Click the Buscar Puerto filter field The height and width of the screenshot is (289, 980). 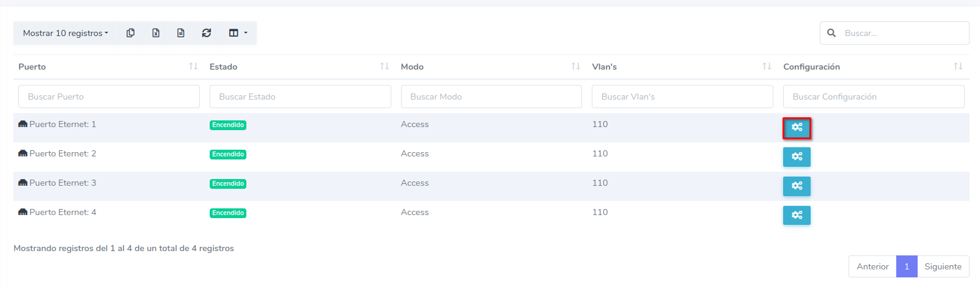click(109, 97)
